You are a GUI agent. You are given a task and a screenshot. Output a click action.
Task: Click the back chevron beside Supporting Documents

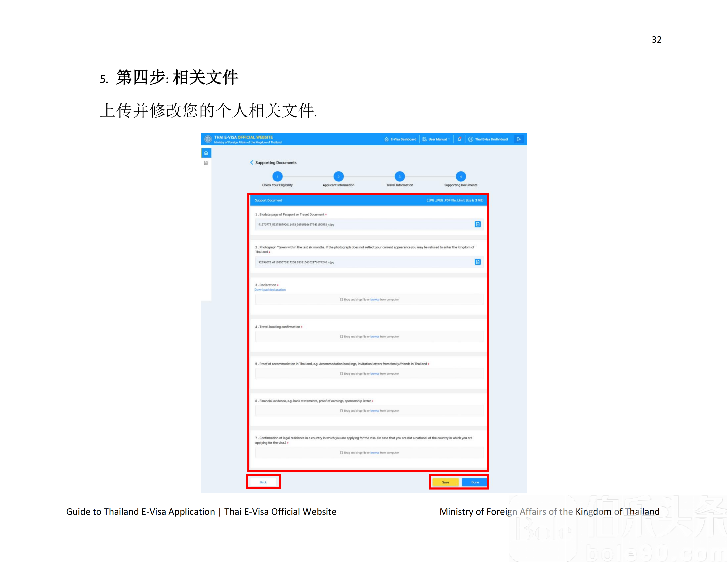[x=252, y=162]
